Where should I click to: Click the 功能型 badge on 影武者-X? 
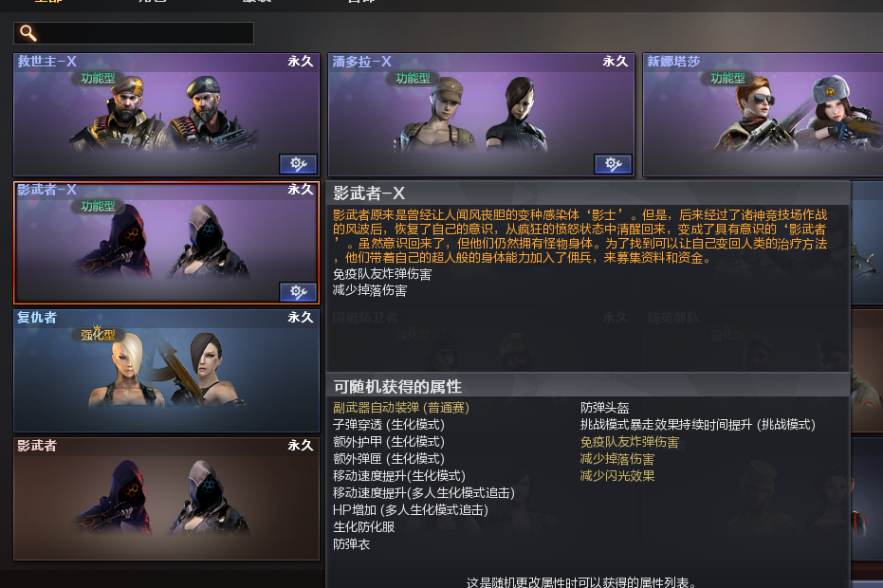click(x=98, y=206)
